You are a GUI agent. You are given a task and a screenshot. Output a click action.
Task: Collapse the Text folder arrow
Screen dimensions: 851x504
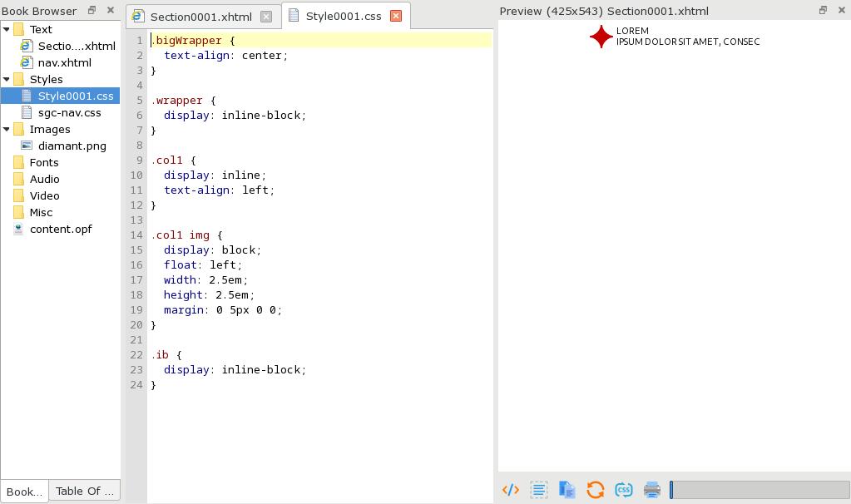click(x=7, y=29)
